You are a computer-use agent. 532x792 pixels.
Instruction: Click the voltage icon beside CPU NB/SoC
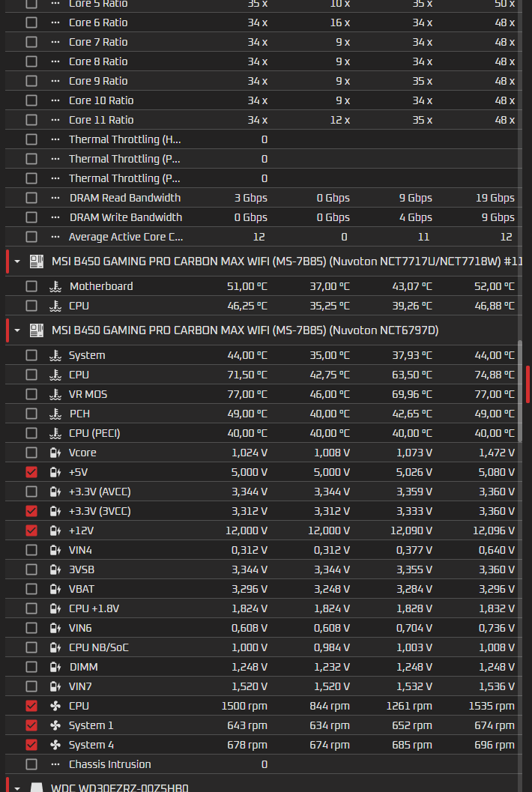pyautogui.click(x=55, y=647)
